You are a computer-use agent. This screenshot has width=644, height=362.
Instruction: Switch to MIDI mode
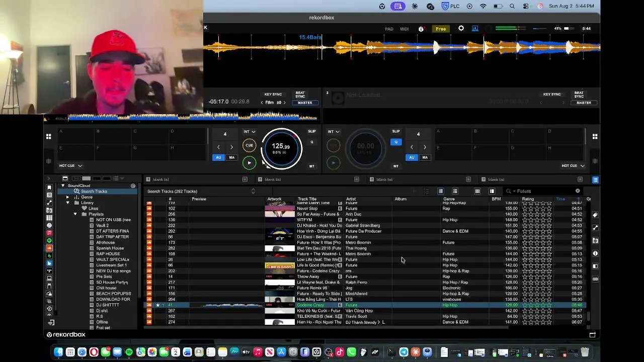pyautogui.click(x=405, y=29)
